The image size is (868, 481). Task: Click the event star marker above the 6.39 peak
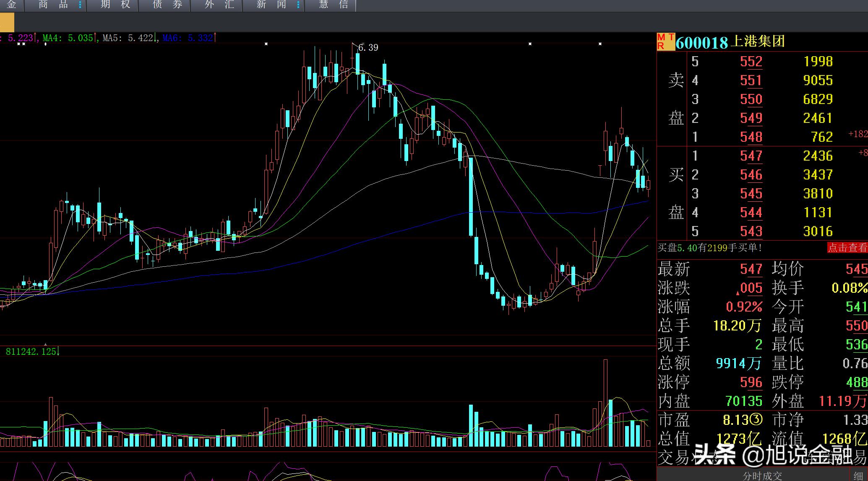coord(363,44)
